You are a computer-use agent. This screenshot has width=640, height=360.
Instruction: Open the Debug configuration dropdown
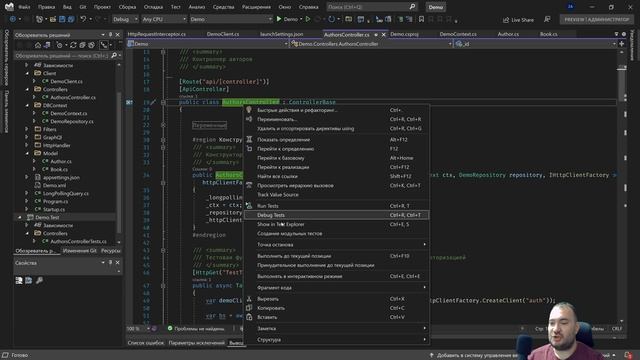click(x=125, y=19)
